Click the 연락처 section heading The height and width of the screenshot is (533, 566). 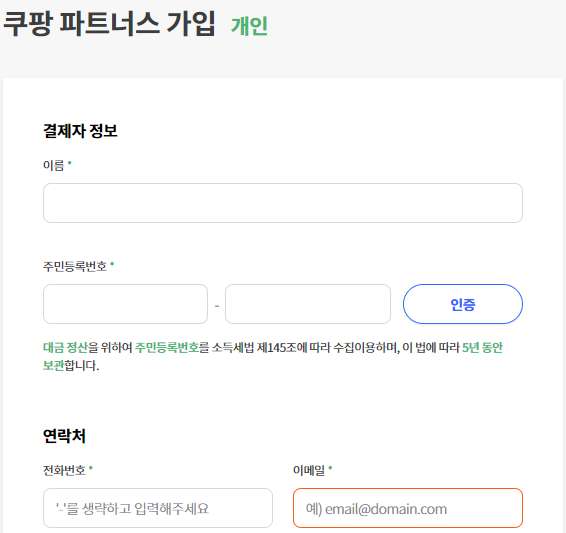point(64,436)
